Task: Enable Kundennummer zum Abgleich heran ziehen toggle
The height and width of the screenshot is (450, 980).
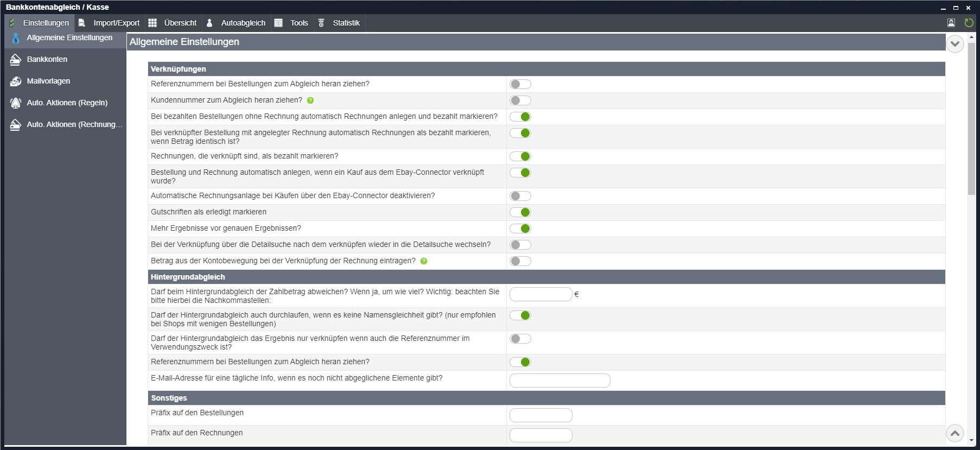Action: pyautogui.click(x=520, y=100)
